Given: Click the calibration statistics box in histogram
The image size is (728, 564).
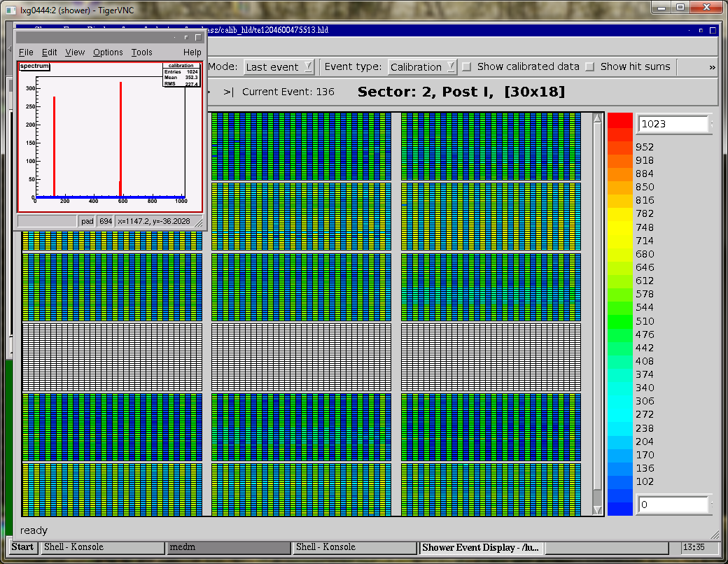Looking at the screenshot, I should tap(181, 75).
